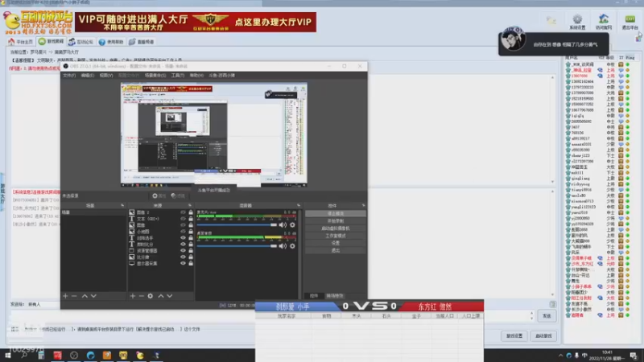This screenshot has width=644, height=362.
Task: Open Edge browser from taskbar
Action: coord(90,356)
